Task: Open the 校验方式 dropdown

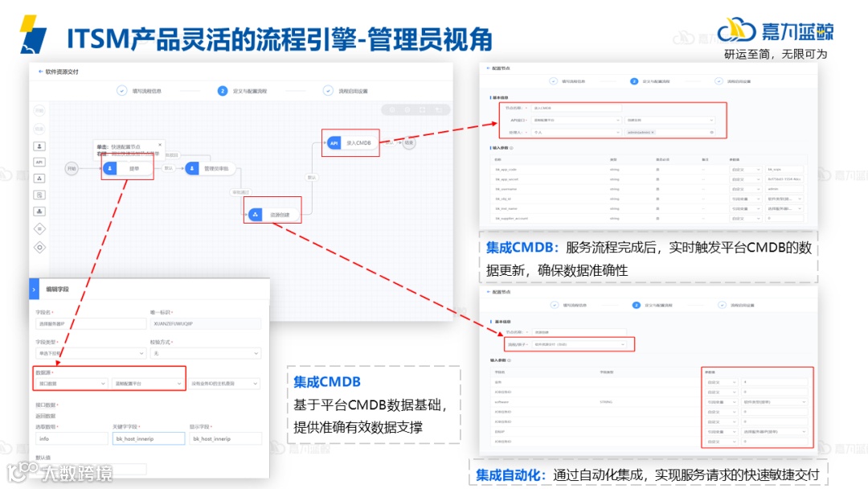Action: click(206, 353)
